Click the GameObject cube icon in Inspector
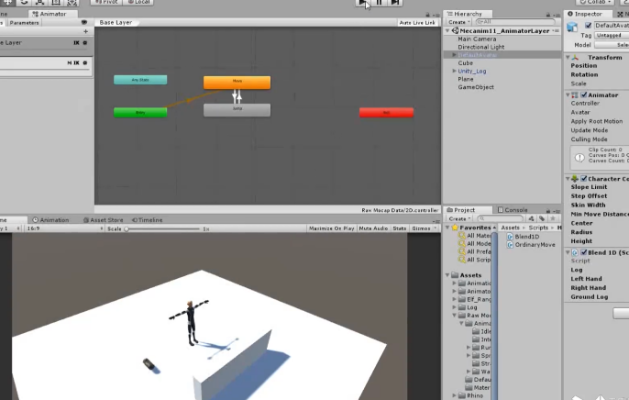The height and width of the screenshot is (400, 629). click(572, 26)
